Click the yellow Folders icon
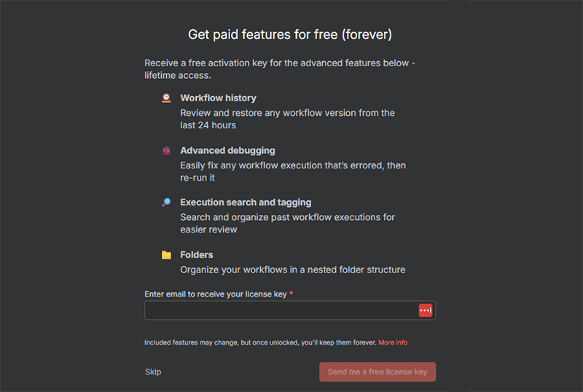The width and height of the screenshot is (583, 392). tap(166, 255)
